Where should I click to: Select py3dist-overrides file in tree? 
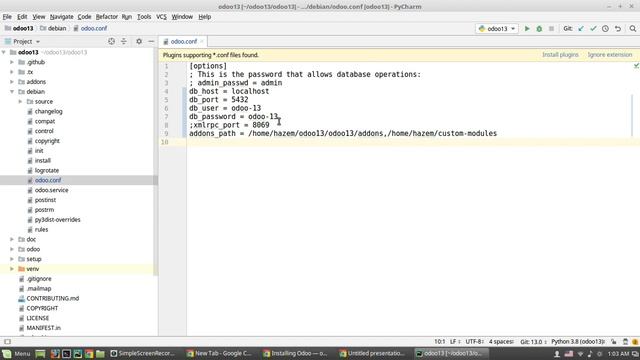(57, 220)
